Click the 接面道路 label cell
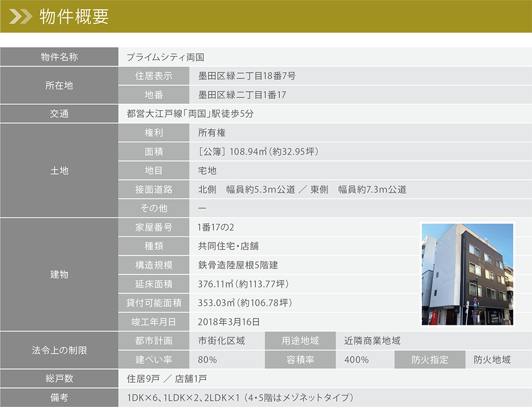Screen dimensions: 532x407 154,190
